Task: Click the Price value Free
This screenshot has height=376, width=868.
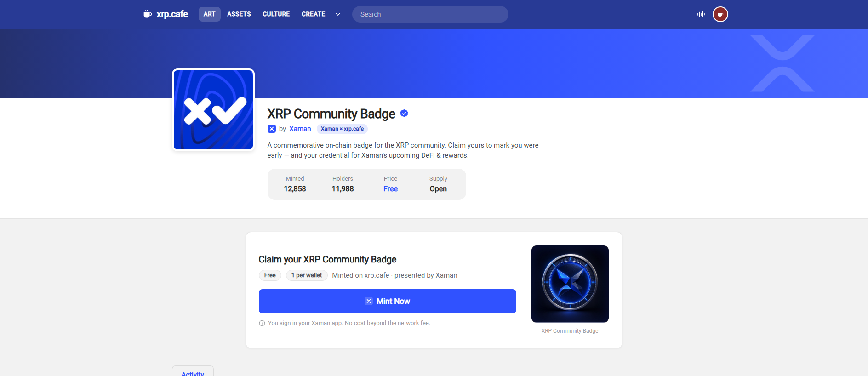Action: 390,189
